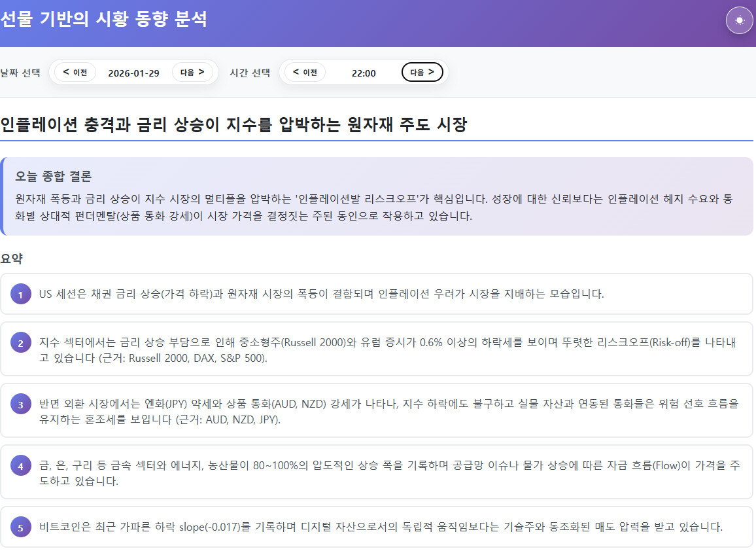Image resolution: width=756 pixels, height=551 pixels.
Task: Select the time value 22:00
Action: coord(364,73)
